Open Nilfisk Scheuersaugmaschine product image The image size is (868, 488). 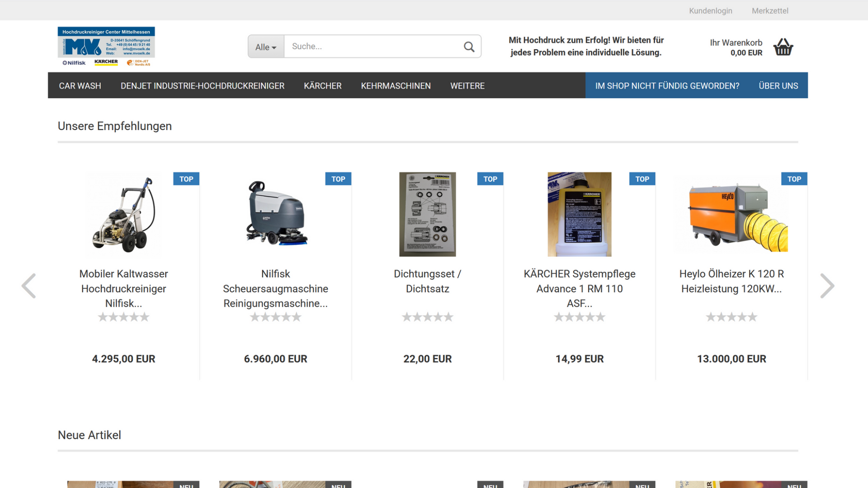click(x=276, y=214)
